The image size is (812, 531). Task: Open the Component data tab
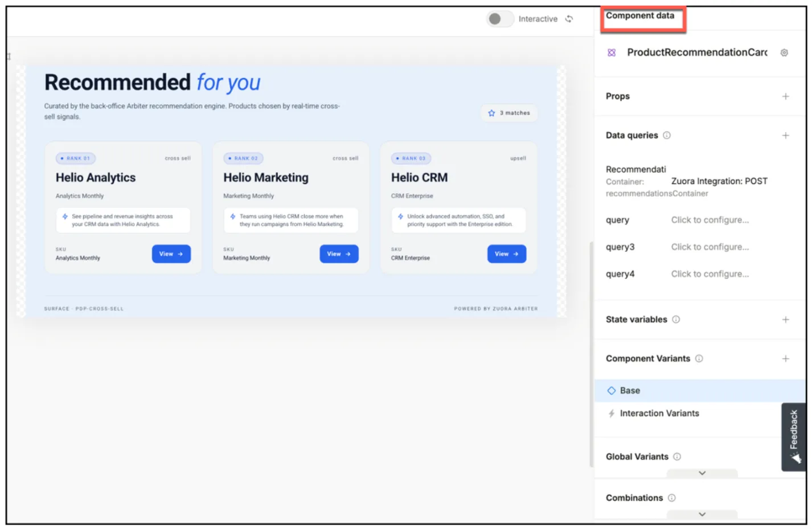(640, 16)
